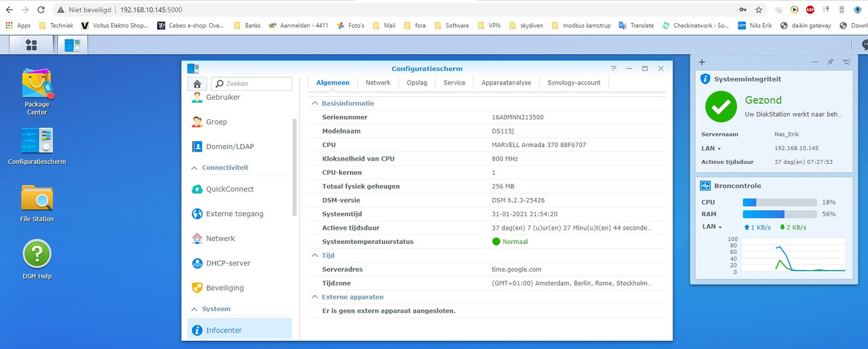
Task: Open the LAN dropdown in Systeemintegriteit widget
Action: click(x=711, y=148)
